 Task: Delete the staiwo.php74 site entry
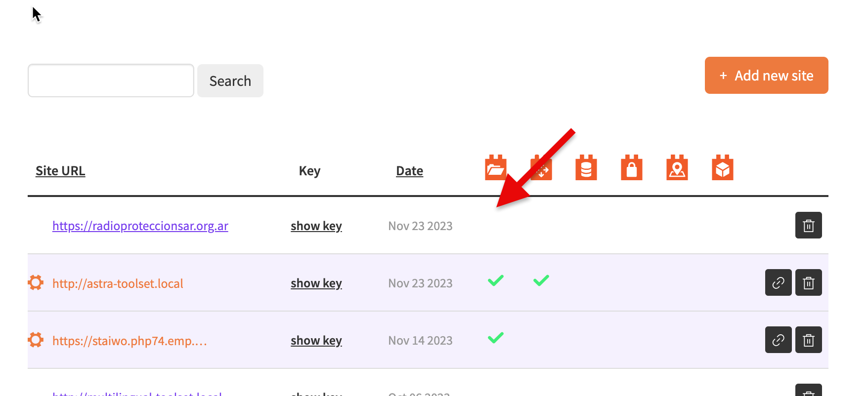pyautogui.click(x=809, y=340)
